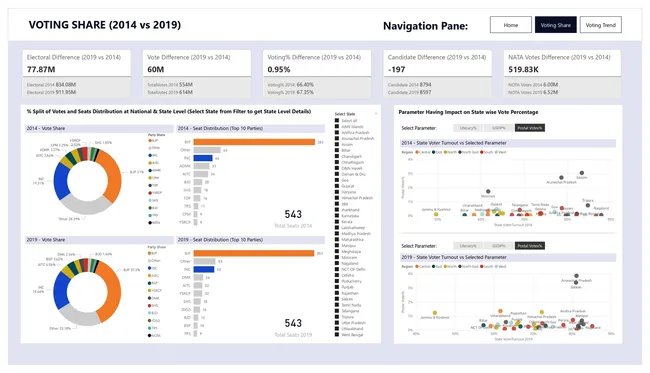Click the Mizoram dot in 2014 scatter chart
650x373 pixels.
[x=488, y=191]
